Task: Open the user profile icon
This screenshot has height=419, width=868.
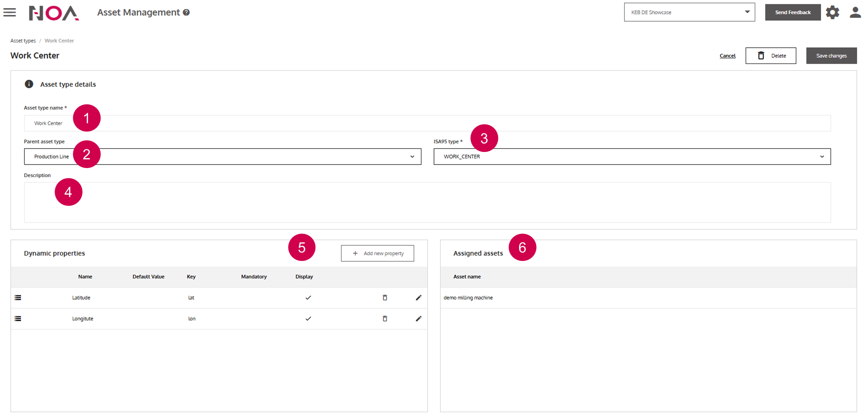Action: [855, 13]
